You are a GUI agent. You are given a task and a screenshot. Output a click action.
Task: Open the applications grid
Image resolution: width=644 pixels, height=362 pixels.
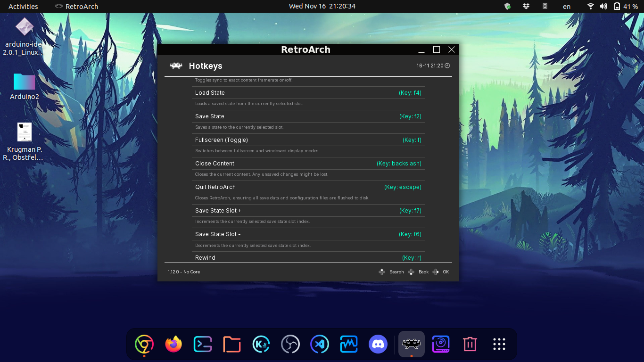(499, 344)
